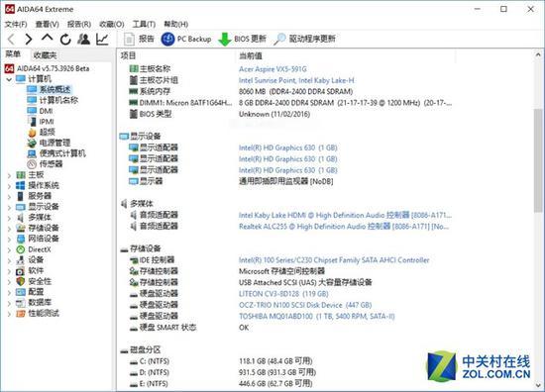This screenshot has height=392, width=545.
Task: Select AIDA64 v5.75.3926 Beta root item
Action: (x=48, y=68)
